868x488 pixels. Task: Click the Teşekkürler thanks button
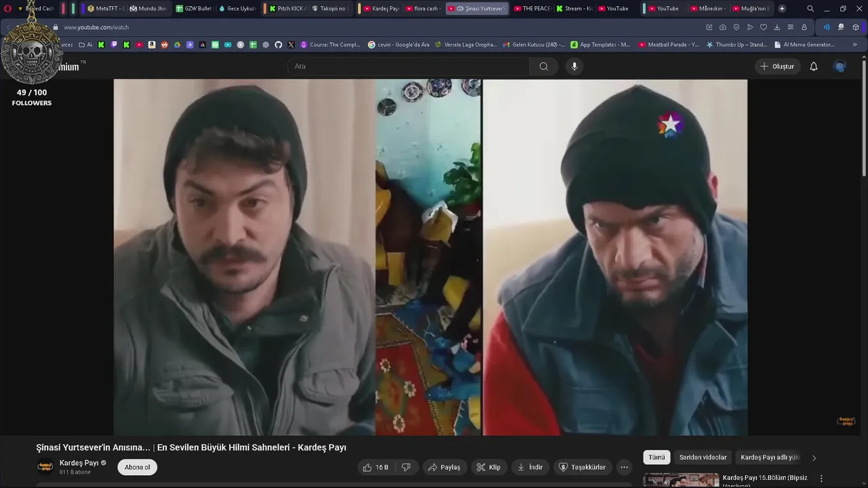582,467
